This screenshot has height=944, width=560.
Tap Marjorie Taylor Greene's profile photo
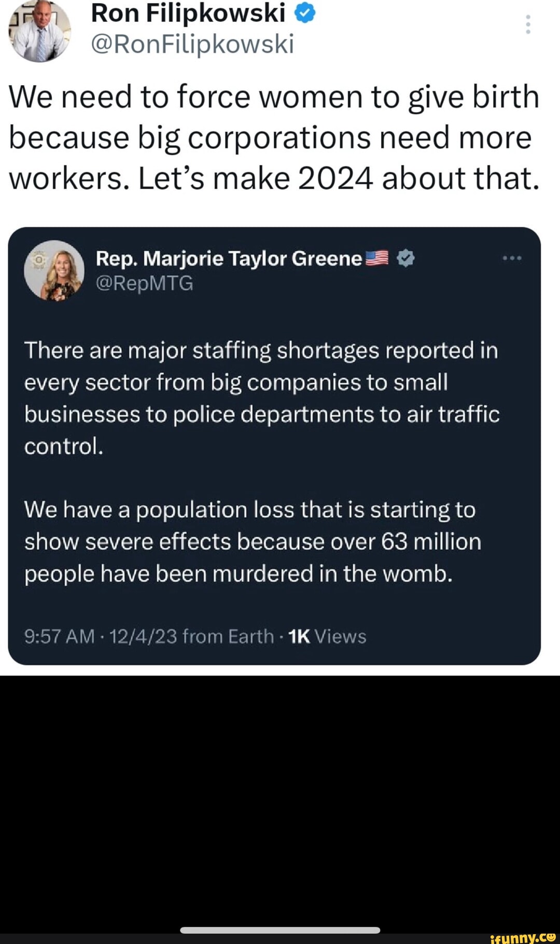[x=54, y=270]
